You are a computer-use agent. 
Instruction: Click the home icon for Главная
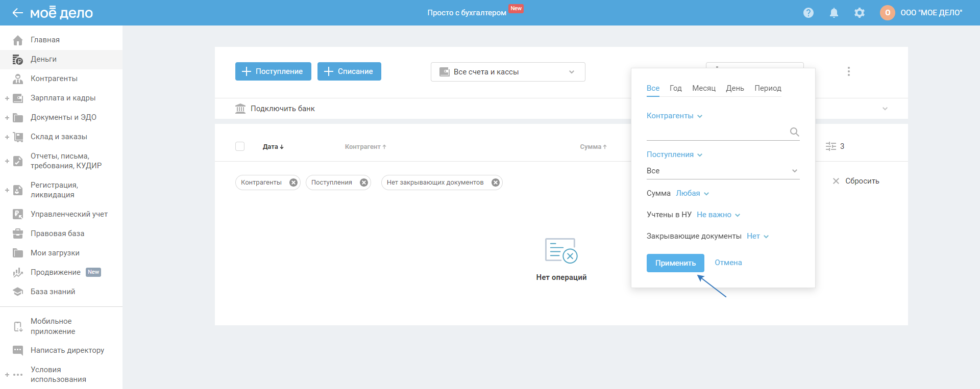point(18,40)
